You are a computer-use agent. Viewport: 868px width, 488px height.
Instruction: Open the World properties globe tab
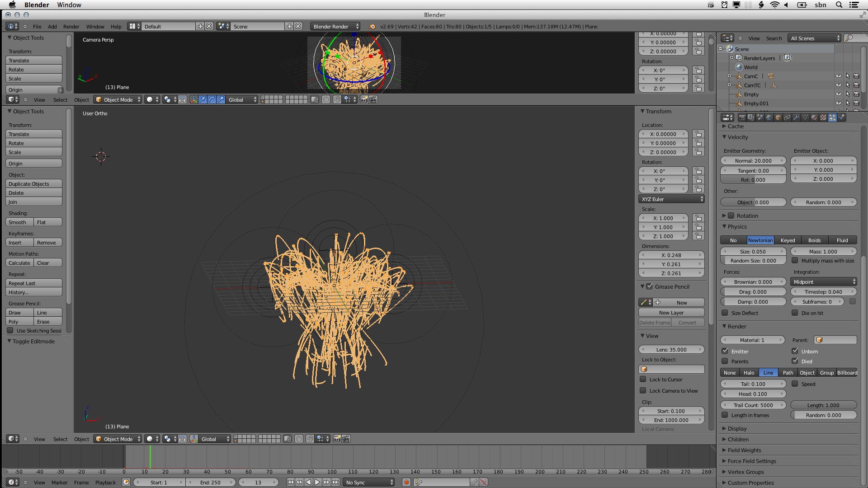click(x=769, y=117)
